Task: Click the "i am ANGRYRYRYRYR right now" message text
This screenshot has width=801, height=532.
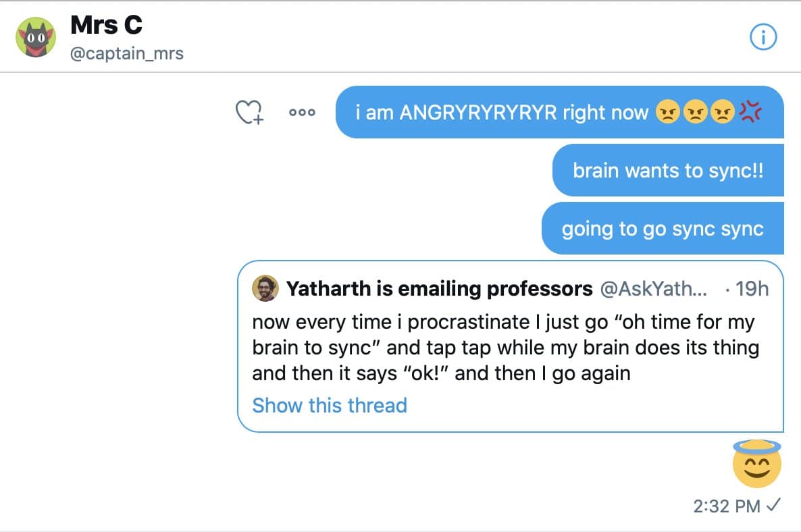Action: [x=502, y=112]
